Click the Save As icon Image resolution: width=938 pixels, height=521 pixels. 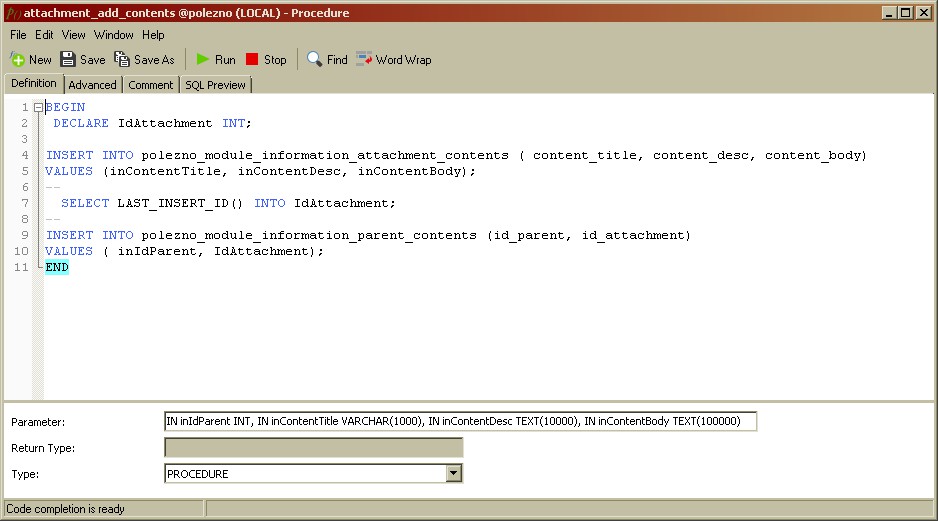point(122,59)
